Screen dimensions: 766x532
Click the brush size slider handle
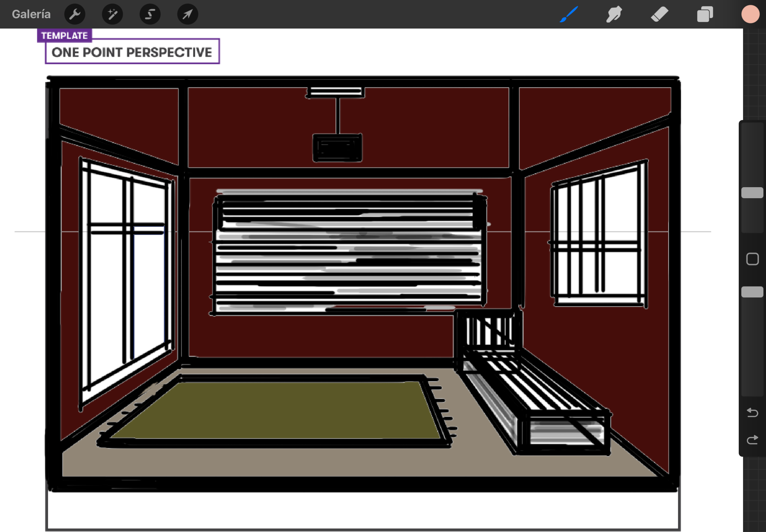(x=752, y=193)
